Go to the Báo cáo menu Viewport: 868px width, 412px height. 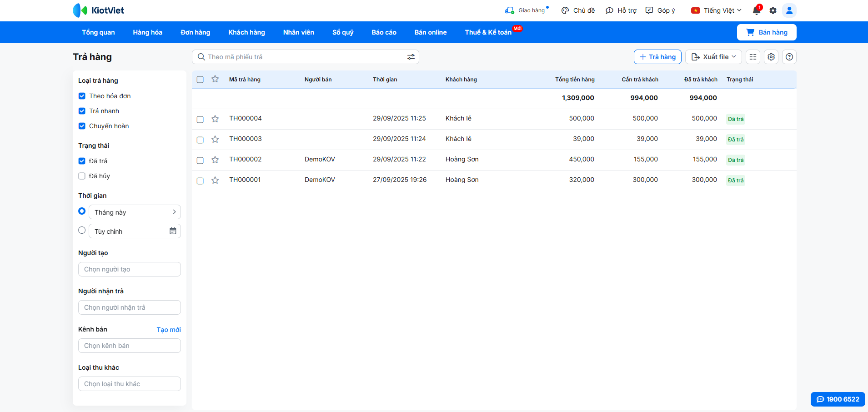[x=384, y=32]
